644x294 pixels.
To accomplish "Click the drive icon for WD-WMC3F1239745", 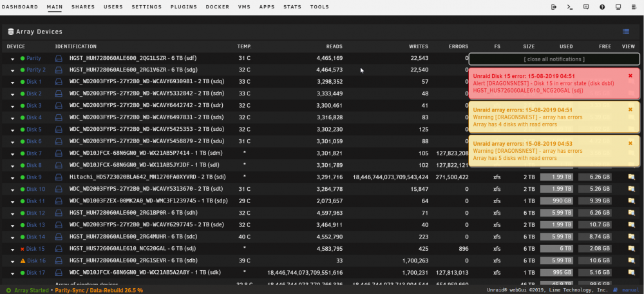I will point(59,201).
